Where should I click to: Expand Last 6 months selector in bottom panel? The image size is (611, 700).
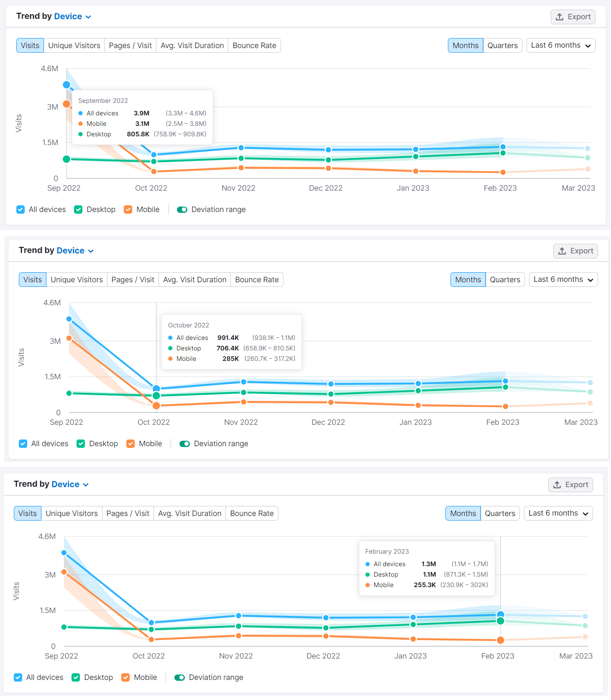click(558, 513)
